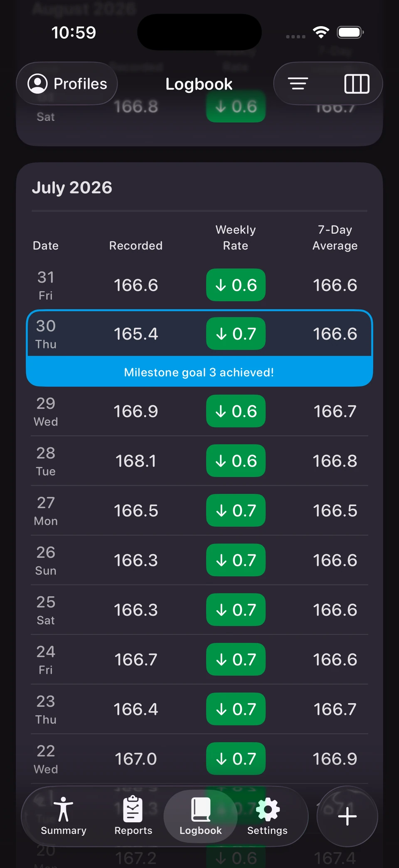Tap the filter lines icon
399x868 pixels.
tap(298, 84)
